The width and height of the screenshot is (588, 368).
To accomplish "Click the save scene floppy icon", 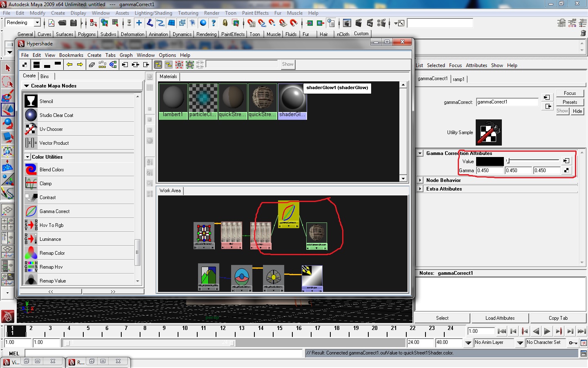I will (73, 23).
